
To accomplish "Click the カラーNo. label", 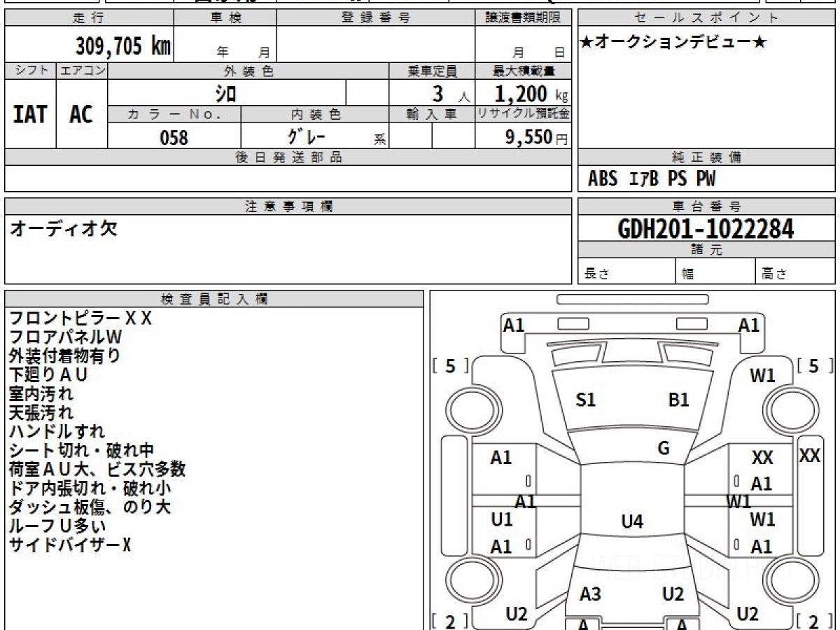I will pyautogui.click(x=174, y=114).
